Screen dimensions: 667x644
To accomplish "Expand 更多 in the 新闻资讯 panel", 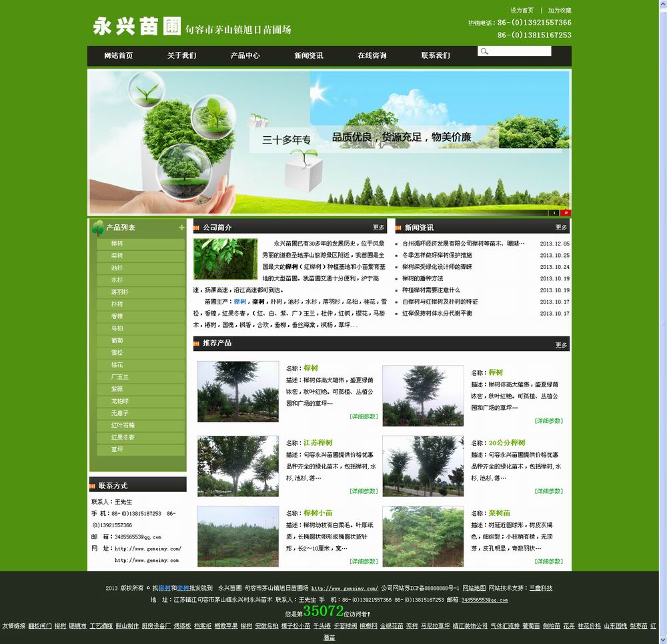I will 561,228.
